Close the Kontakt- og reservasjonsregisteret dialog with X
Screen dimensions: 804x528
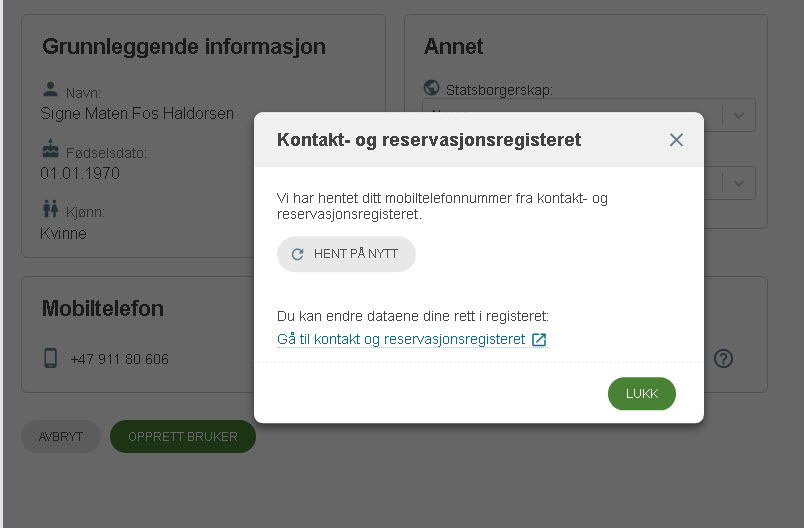[x=676, y=140]
